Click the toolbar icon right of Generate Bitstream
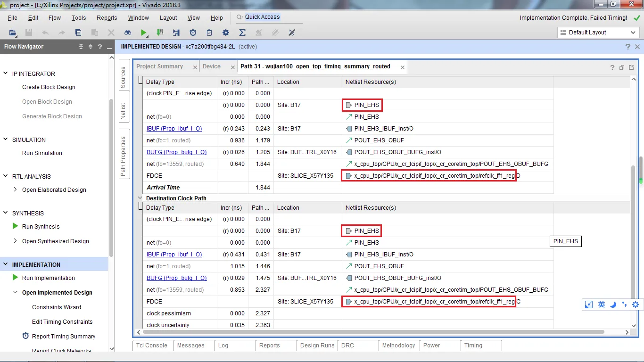Viewport: 644px width, 362px height. pos(176,33)
